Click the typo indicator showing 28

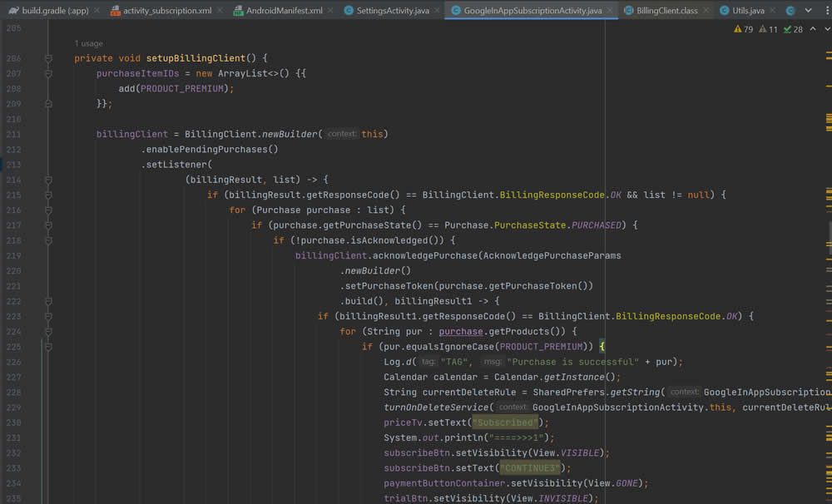[793, 29]
